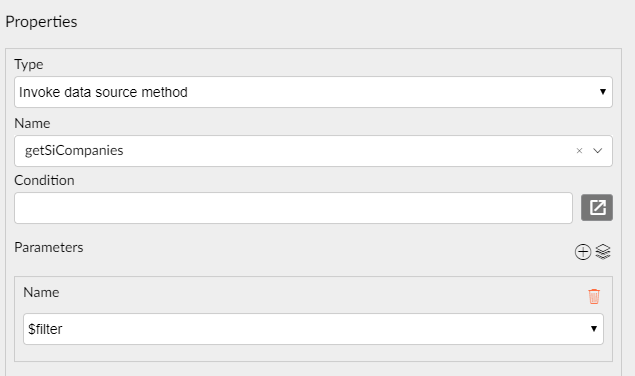Select the 'Invoke data source method' text
The image size is (635, 376).
[103, 92]
